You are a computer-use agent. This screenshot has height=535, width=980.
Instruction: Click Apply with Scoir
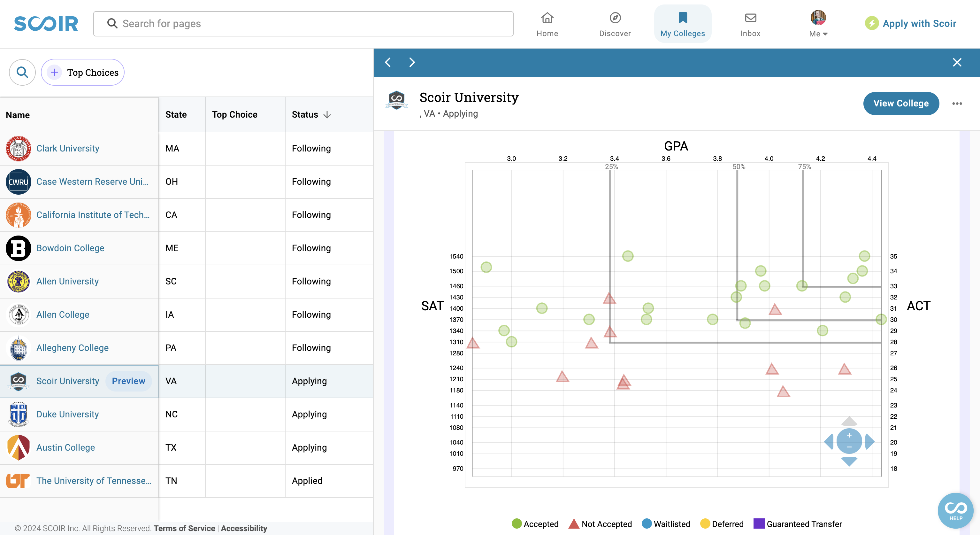[911, 24]
